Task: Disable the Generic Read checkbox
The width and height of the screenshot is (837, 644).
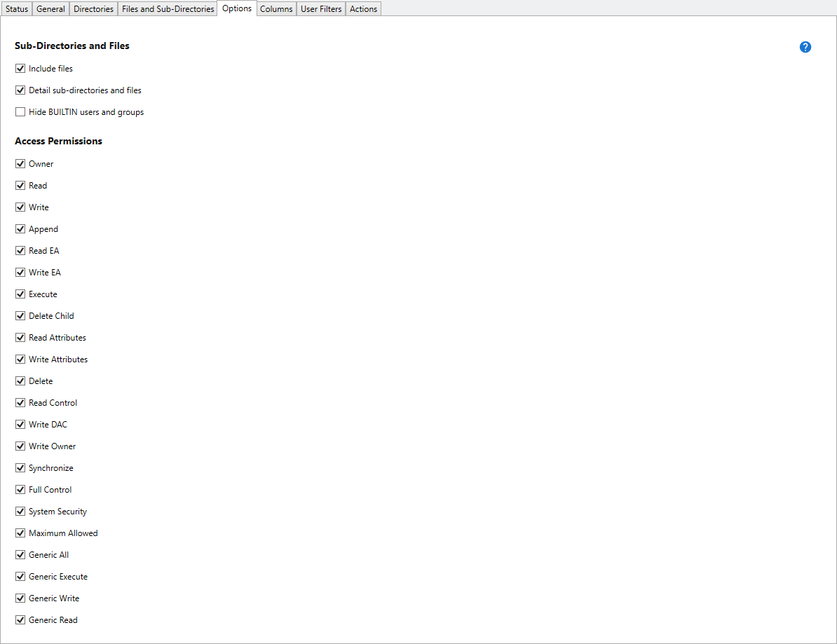Action: [20, 620]
